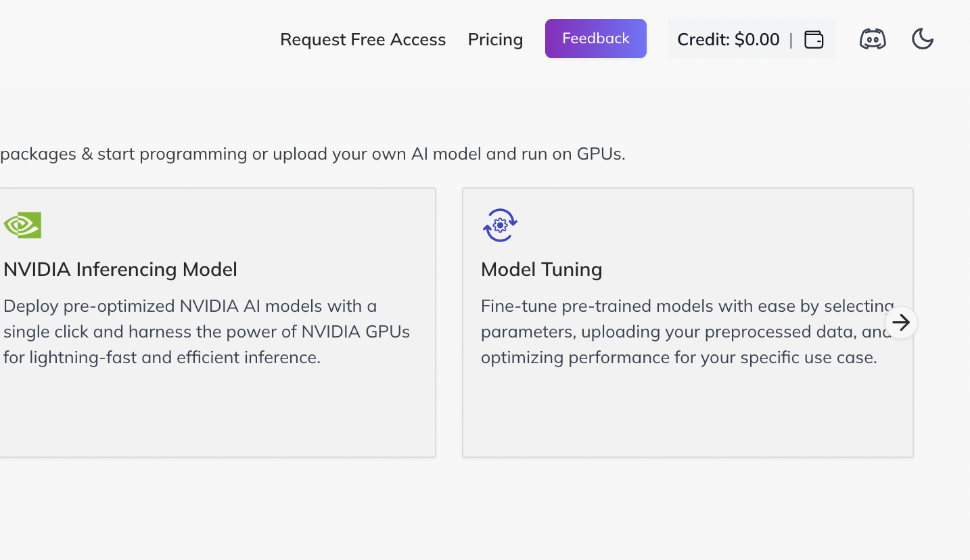Click the Credit: $0.00 balance

[x=728, y=40]
